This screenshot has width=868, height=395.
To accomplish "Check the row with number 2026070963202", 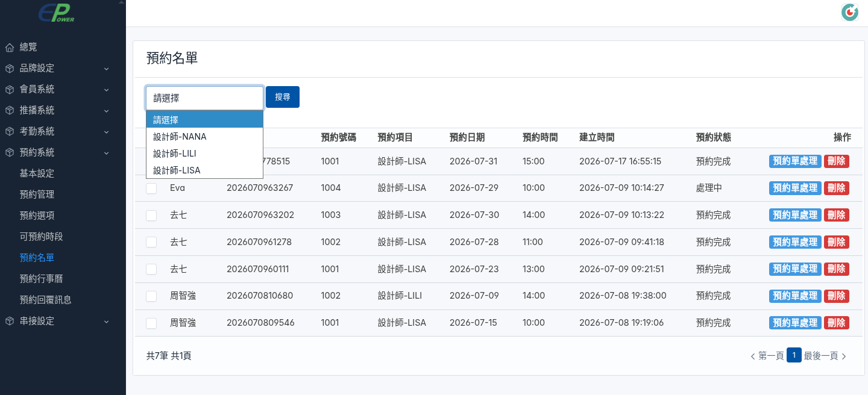I will click(x=151, y=216).
